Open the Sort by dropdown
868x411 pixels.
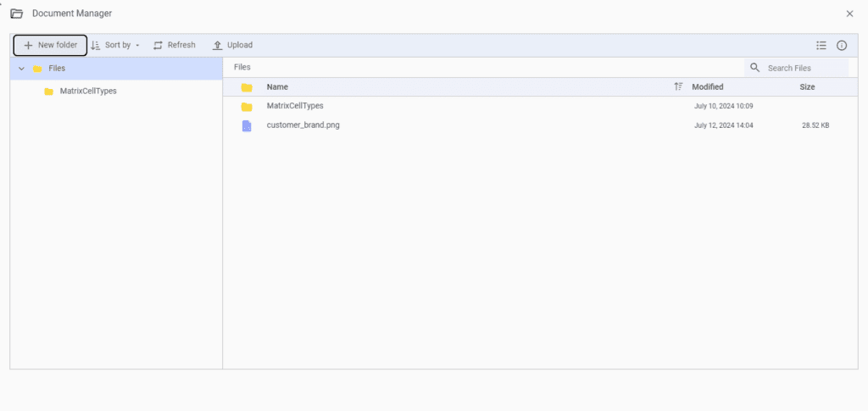(x=115, y=46)
